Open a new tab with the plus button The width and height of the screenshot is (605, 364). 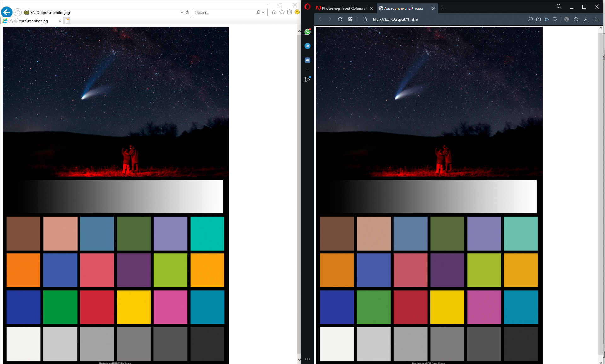pos(443,8)
